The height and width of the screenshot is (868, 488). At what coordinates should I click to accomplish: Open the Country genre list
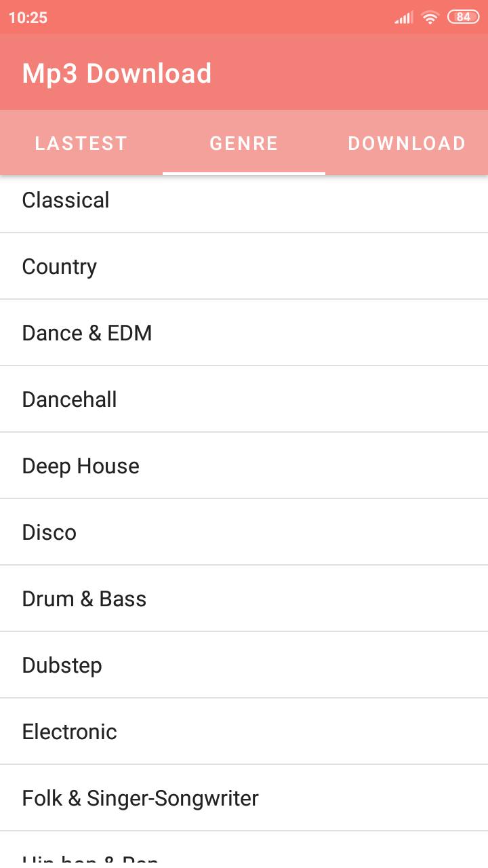click(244, 267)
